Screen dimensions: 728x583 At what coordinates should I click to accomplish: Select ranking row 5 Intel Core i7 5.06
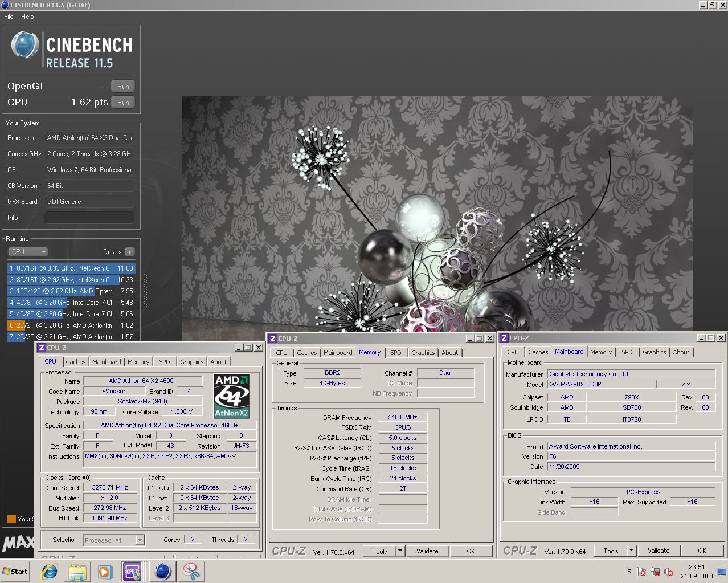[71, 314]
